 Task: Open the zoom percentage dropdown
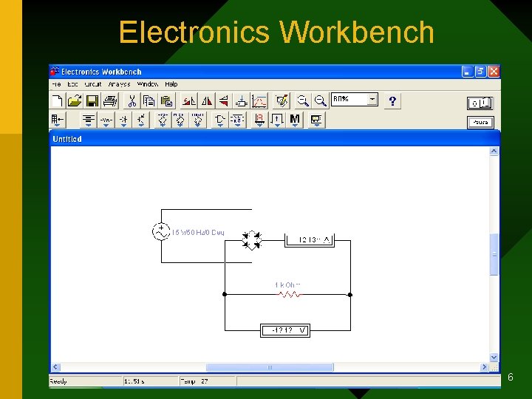[372, 100]
